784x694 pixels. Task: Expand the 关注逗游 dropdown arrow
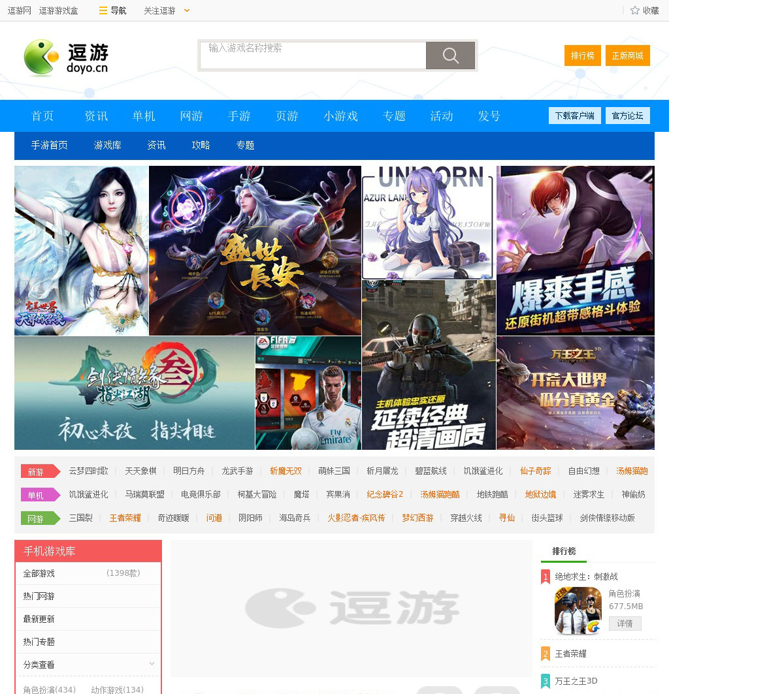187,10
